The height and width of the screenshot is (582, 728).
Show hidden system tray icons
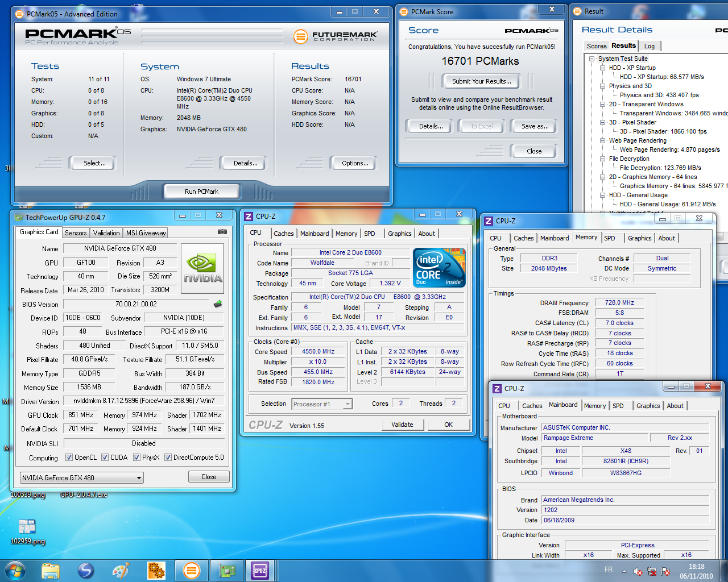[x=624, y=571]
